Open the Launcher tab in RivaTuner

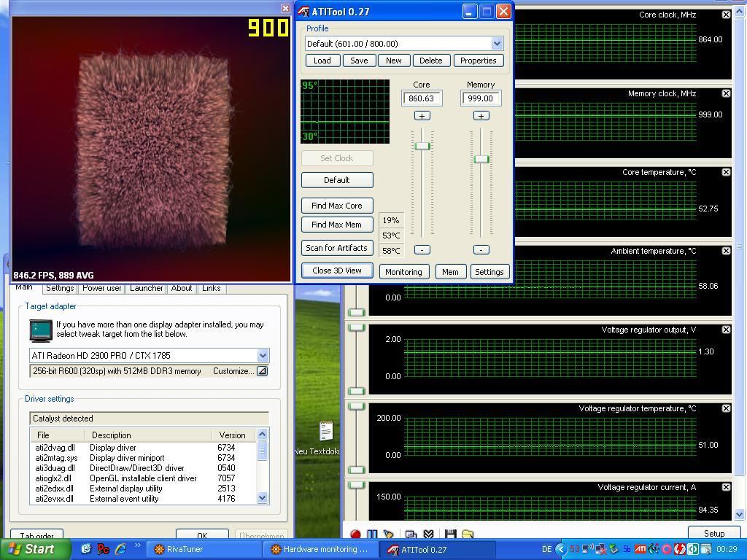pos(146,288)
